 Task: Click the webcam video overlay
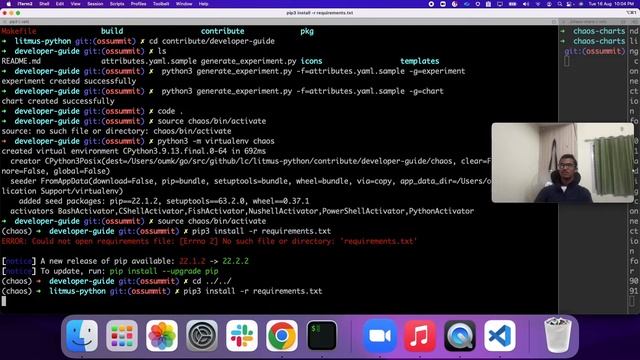[x=562, y=162]
